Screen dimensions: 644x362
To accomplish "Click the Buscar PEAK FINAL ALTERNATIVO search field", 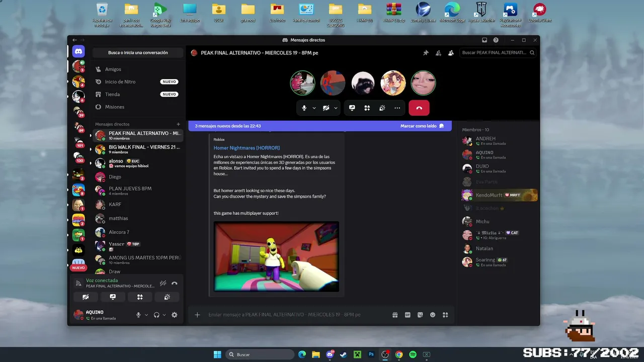I will pyautogui.click(x=498, y=53).
